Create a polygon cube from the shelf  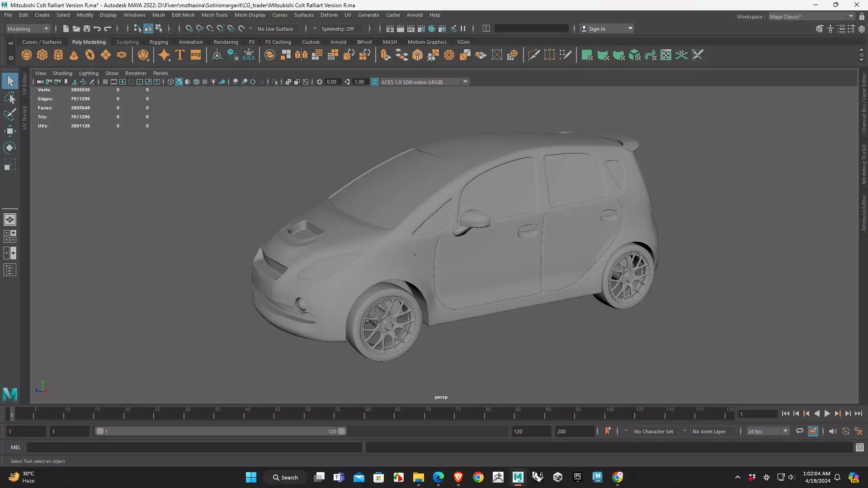coord(42,55)
